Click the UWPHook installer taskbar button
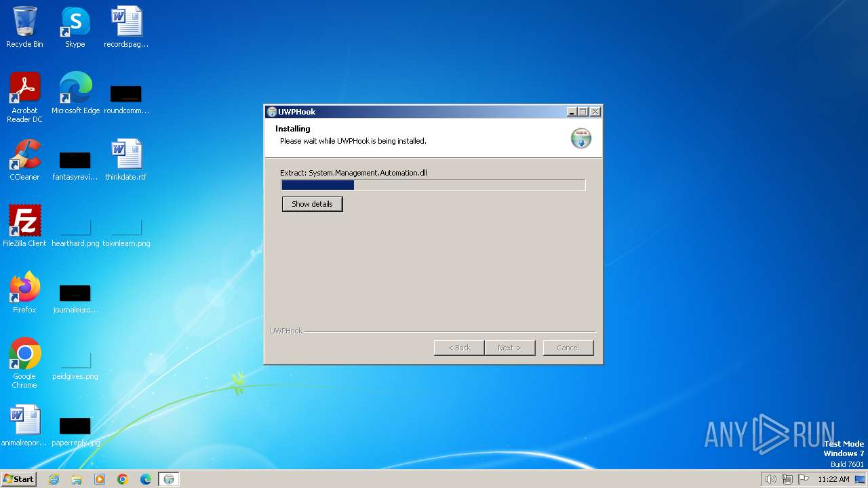 pyautogui.click(x=169, y=479)
